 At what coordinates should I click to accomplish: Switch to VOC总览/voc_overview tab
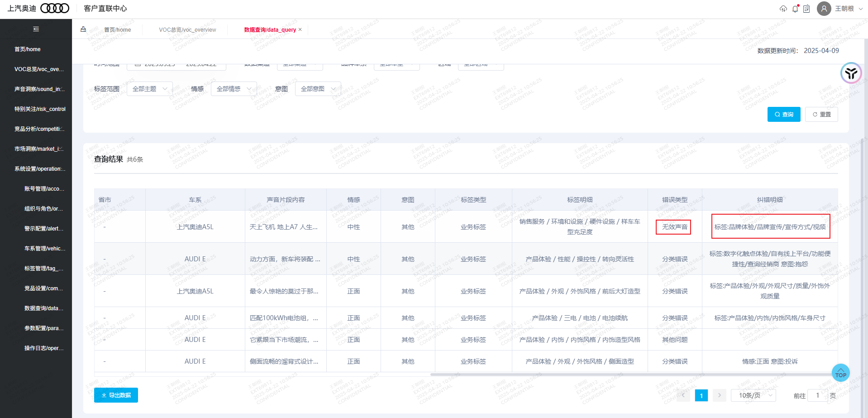(x=187, y=30)
